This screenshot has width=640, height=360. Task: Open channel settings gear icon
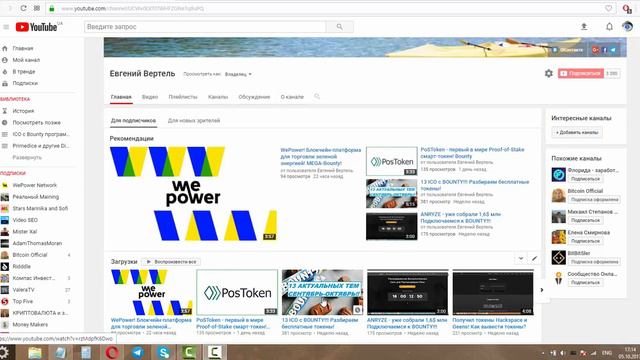549,73
